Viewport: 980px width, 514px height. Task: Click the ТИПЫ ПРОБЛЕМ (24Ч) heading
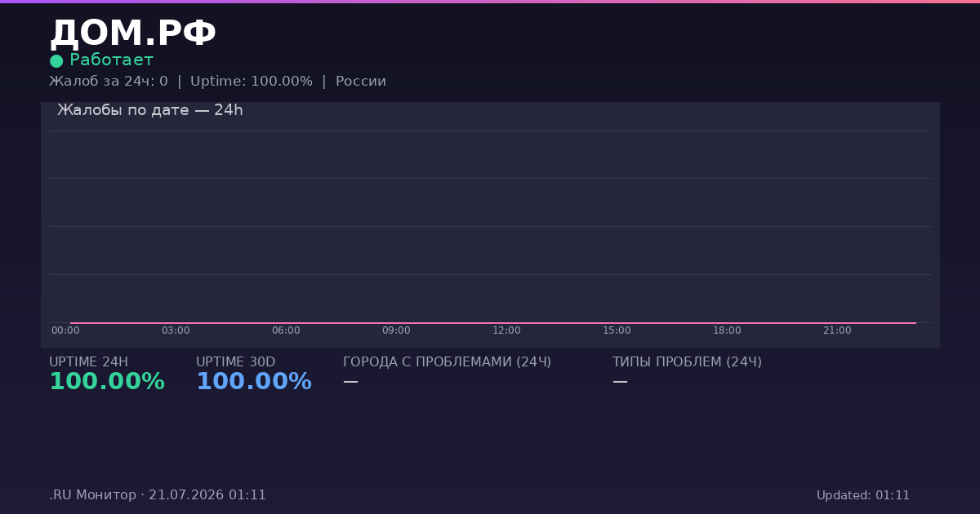(687, 362)
